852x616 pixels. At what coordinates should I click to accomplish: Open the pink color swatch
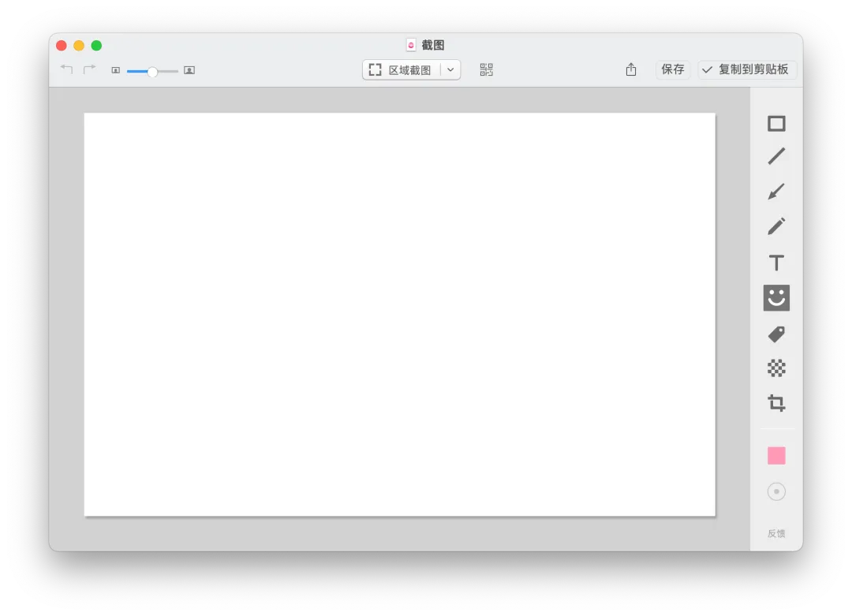click(x=776, y=455)
